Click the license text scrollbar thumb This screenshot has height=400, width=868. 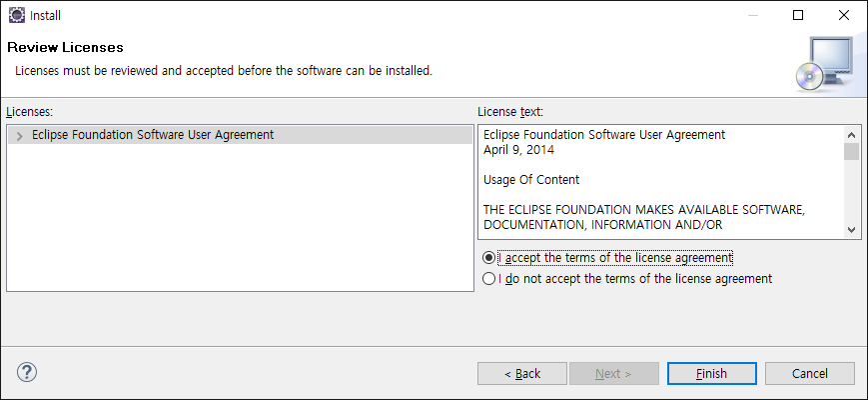(851, 151)
